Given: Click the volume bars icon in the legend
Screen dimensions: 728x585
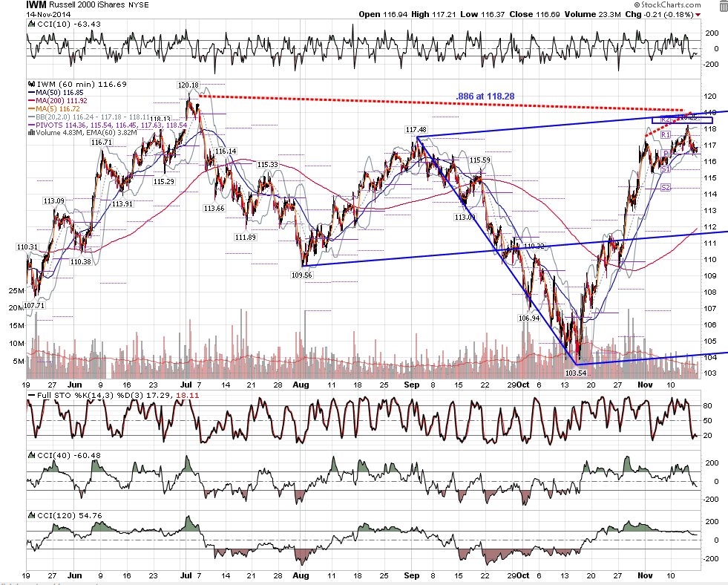Looking at the screenshot, I should [x=31, y=132].
